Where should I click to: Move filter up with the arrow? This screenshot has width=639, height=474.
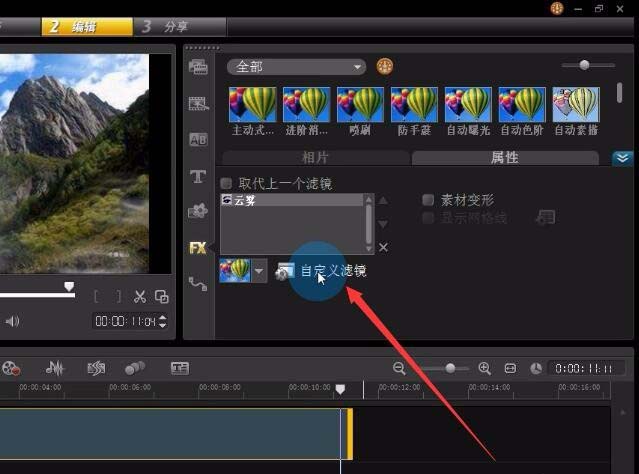click(383, 201)
